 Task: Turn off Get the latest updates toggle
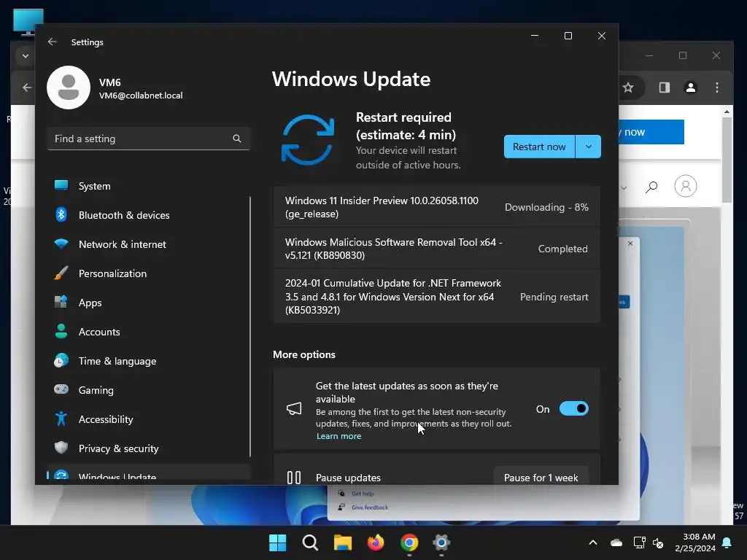pyautogui.click(x=573, y=408)
